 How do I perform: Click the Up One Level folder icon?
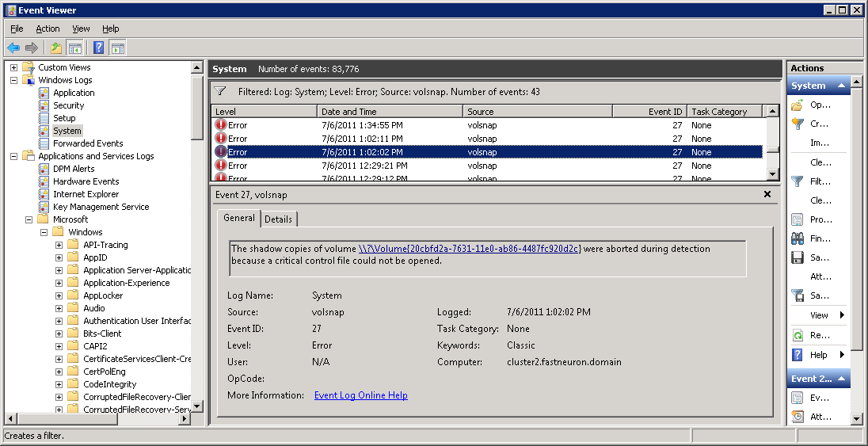click(56, 48)
